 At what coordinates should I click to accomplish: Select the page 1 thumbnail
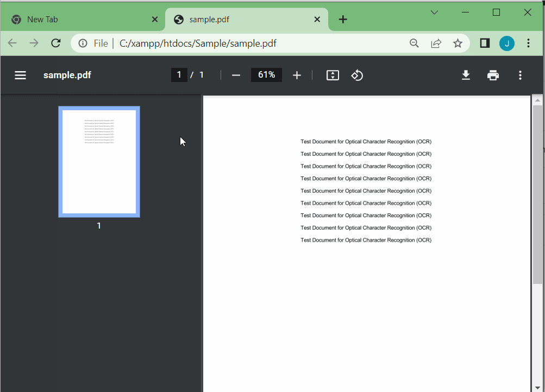pos(99,161)
